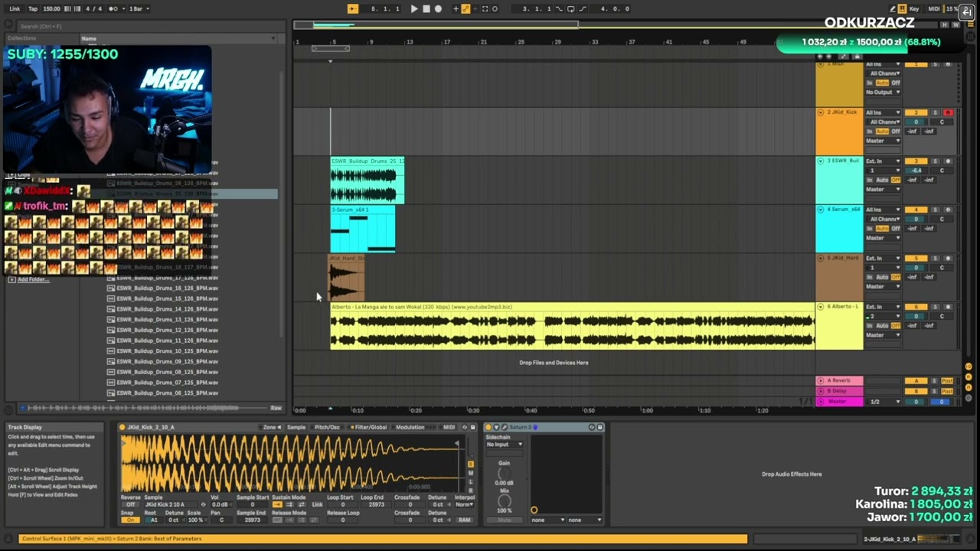
Task: Open the metronome settings dropdown arrow
Action: coord(122,9)
